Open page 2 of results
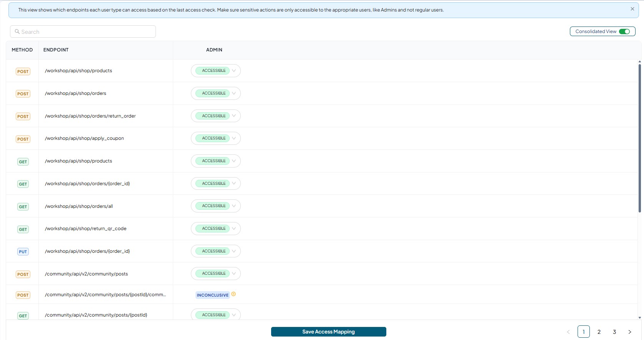The width and height of the screenshot is (644, 340). tap(599, 332)
